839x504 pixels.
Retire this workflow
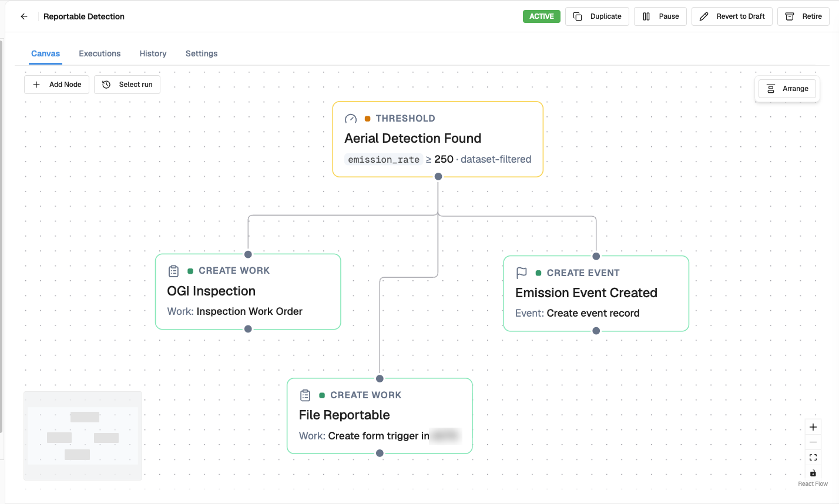coord(803,16)
